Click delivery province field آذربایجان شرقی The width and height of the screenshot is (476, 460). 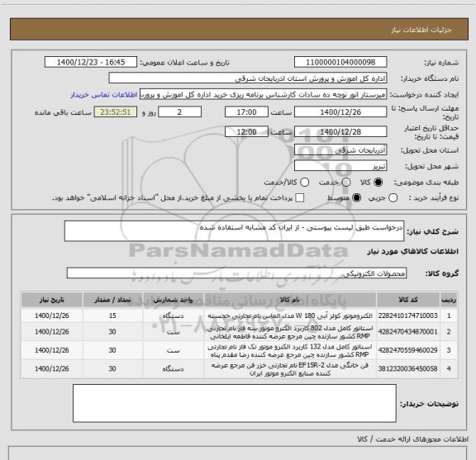click(x=340, y=150)
